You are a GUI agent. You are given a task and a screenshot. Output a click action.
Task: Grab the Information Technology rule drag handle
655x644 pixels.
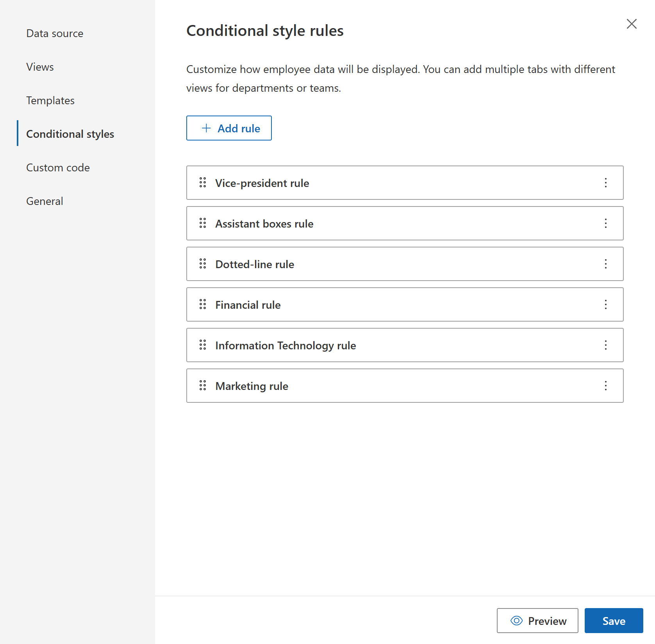(202, 345)
